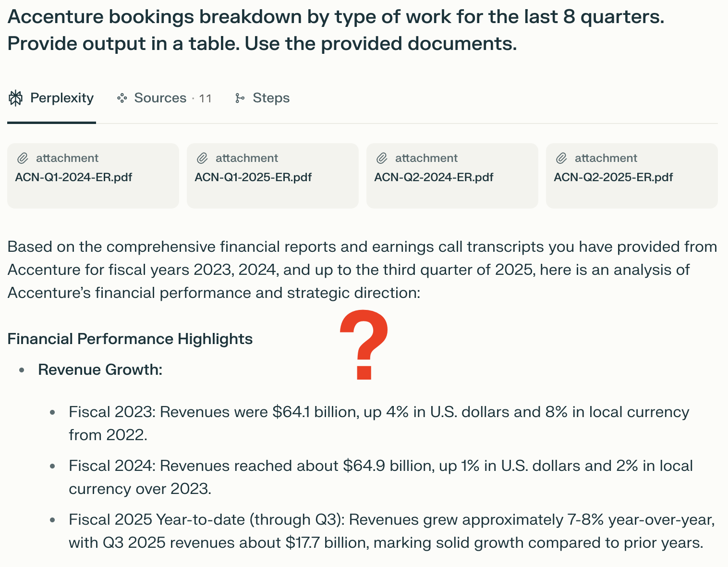728x567 pixels.
Task: Click paperclip icon on ACN-Q1-2025-ER.pdf card
Action: coord(202,158)
